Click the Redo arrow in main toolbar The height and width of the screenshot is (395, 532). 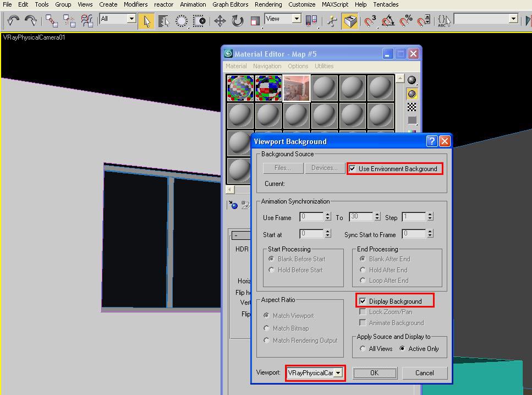[31, 21]
